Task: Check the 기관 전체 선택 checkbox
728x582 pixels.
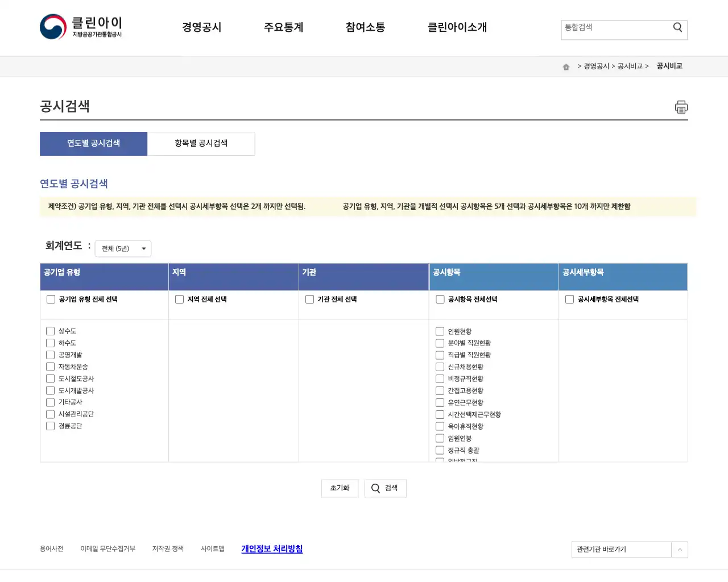Action: click(x=309, y=299)
